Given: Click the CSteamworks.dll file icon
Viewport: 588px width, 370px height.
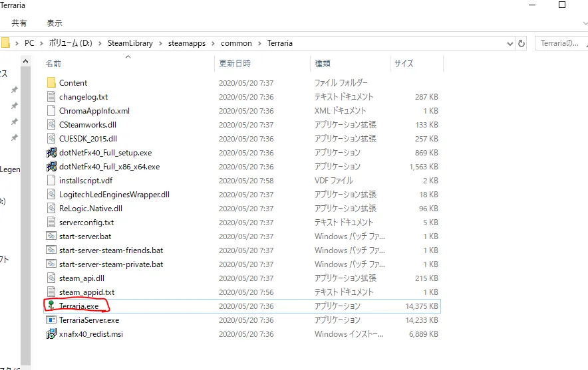Looking at the screenshot, I should coord(51,125).
